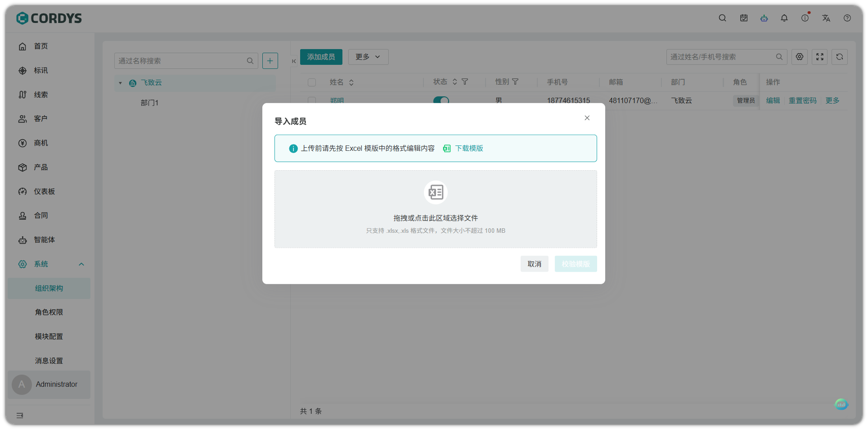Image resolution: width=868 pixels, height=430 pixels.
Task: Download the Excel template via 下载模版 link
Action: pos(468,148)
